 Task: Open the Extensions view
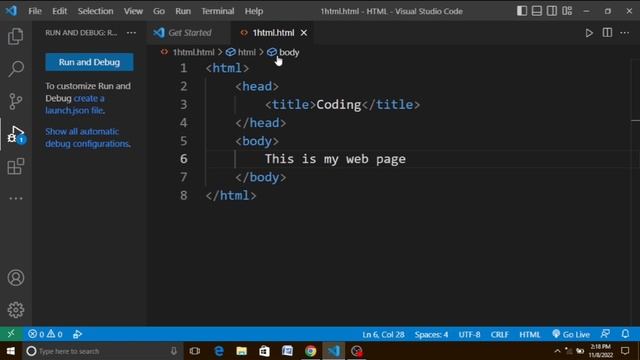[x=16, y=167]
